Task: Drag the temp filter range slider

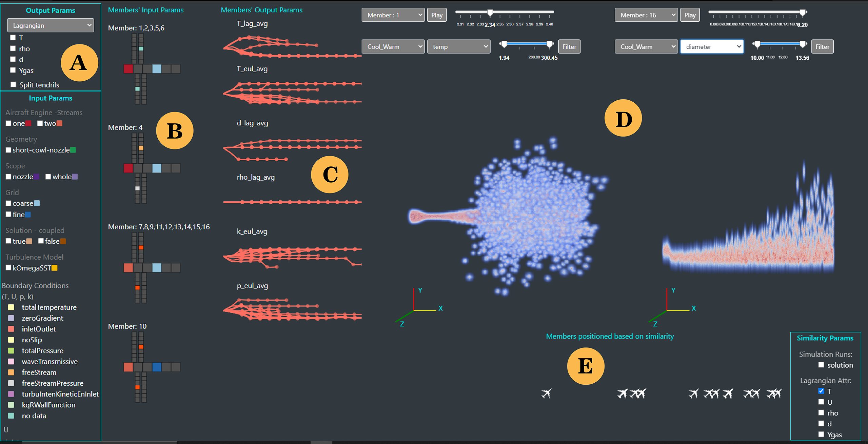Action: [x=532, y=45]
